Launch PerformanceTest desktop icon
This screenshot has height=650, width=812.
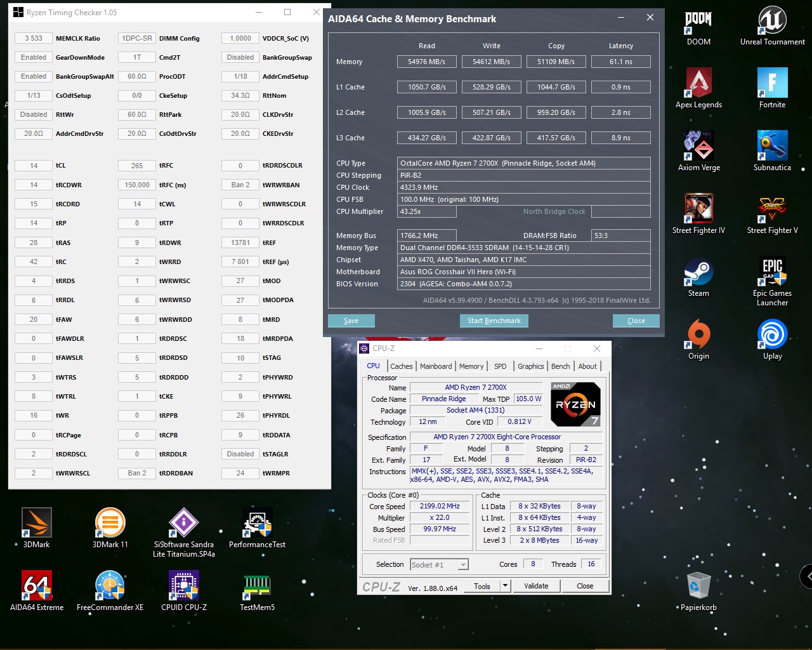(x=257, y=528)
